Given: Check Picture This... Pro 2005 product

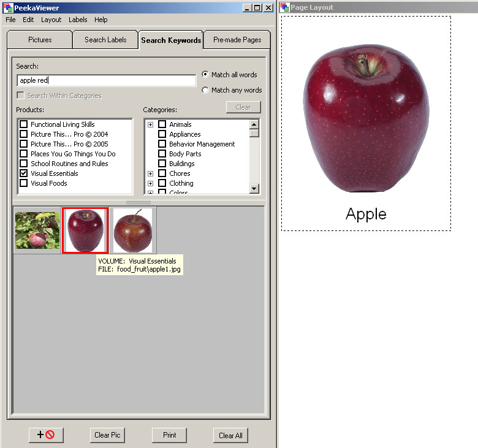Looking at the screenshot, I should (23, 143).
